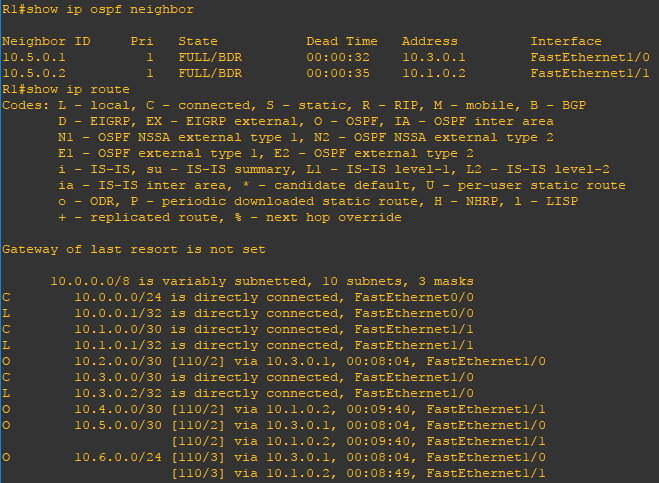Click the 00:08:49 route timer entry

pyautogui.click(x=378, y=473)
